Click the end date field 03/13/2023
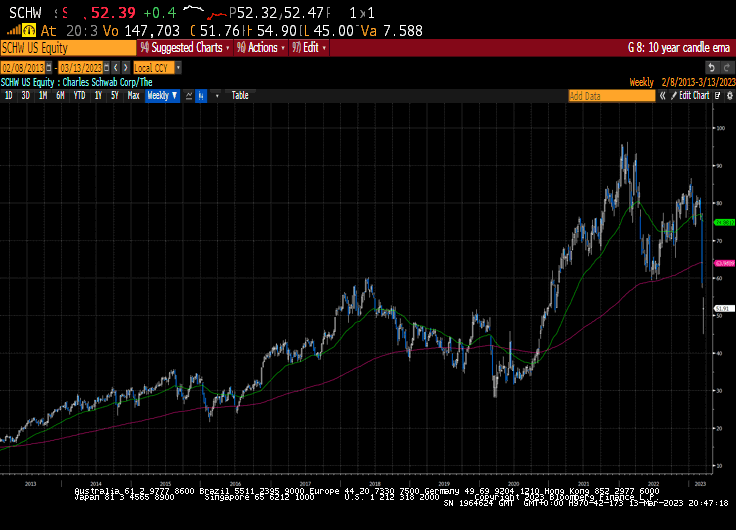 (81, 68)
